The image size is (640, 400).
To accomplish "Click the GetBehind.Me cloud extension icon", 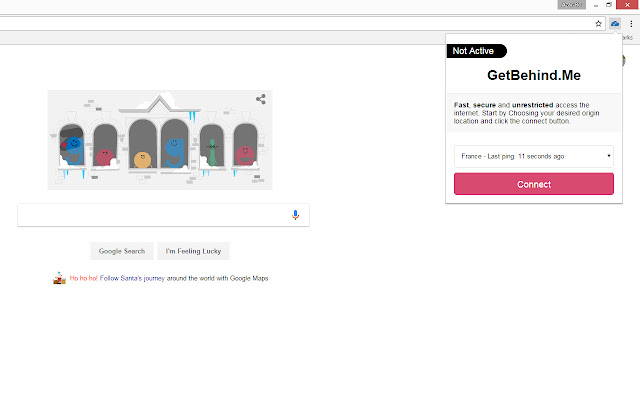I will 614,23.
